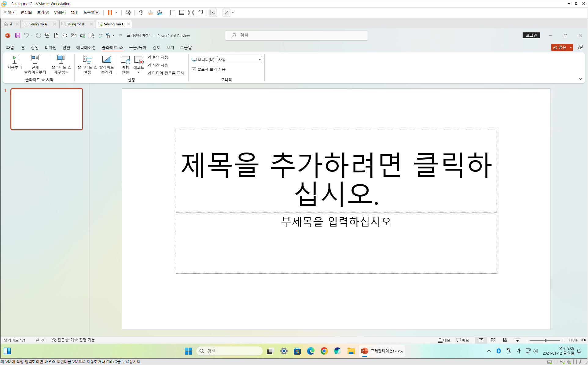Screen dimensions: 588x365
Task: Click the save icon in quick access toolbar
Action: (18, 35)
